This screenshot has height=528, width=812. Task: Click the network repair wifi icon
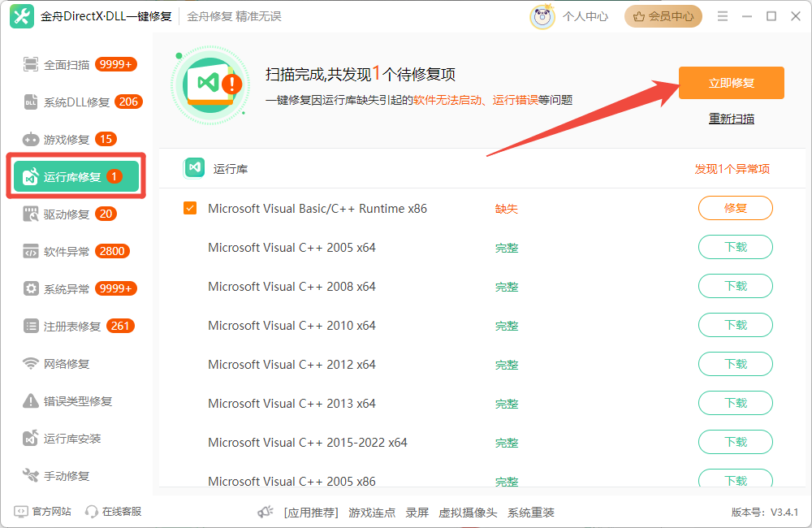click(x=31, y=364)
